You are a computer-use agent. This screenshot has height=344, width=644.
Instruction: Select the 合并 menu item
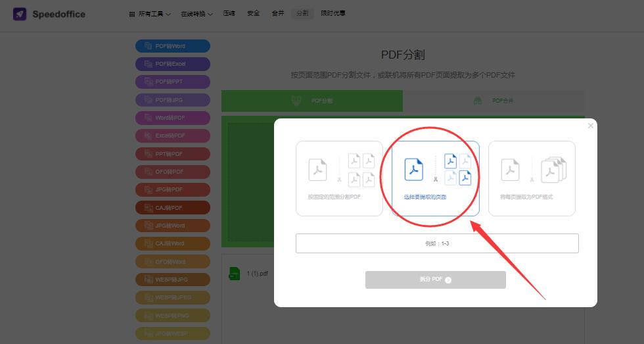[x=278, y=13]
